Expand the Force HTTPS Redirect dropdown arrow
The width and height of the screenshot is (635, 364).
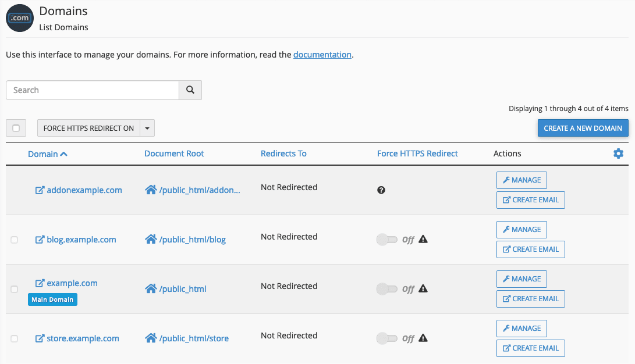(x=147, y=129)
